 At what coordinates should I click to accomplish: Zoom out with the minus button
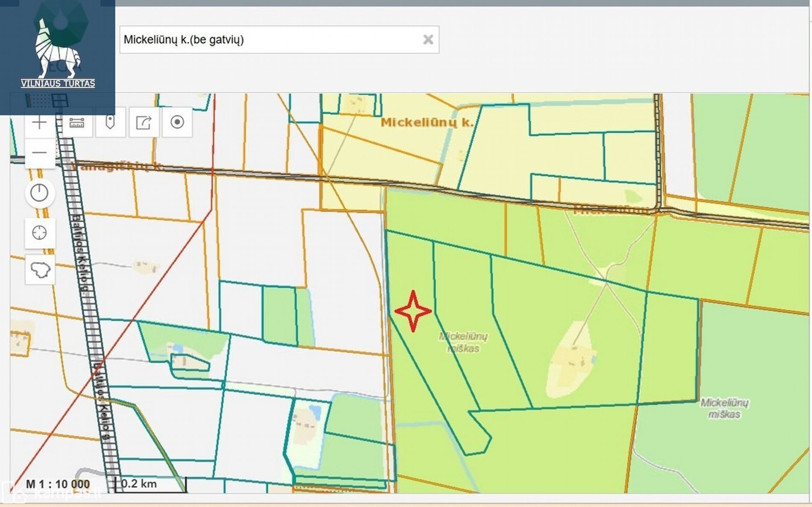click(40, 153)
